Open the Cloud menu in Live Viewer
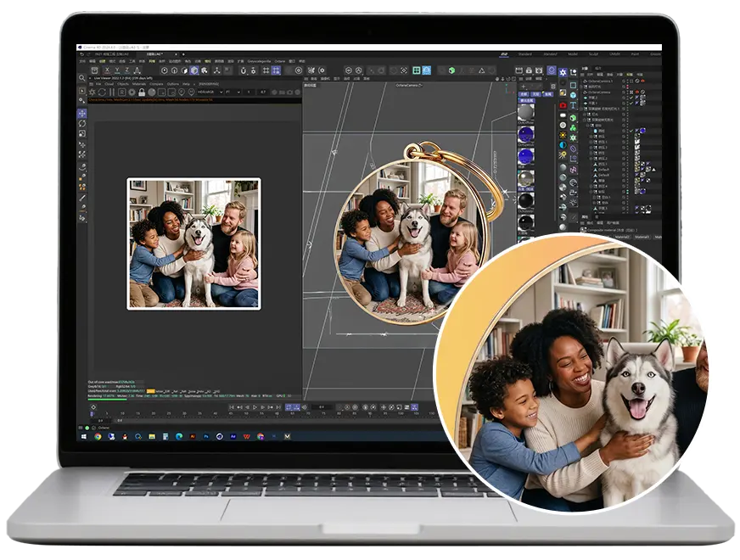This screenshot has width=740, height=560. (x=109, y=84)
